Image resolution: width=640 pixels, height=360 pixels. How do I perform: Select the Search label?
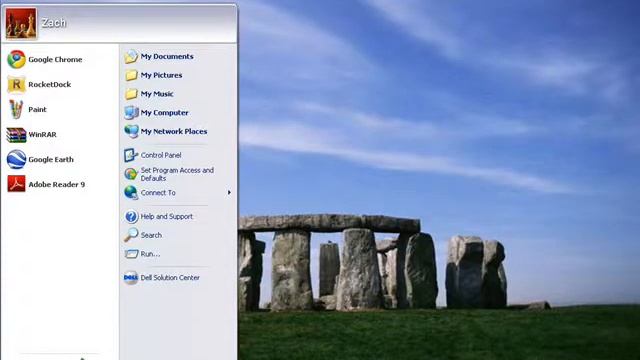pos(151,235)
